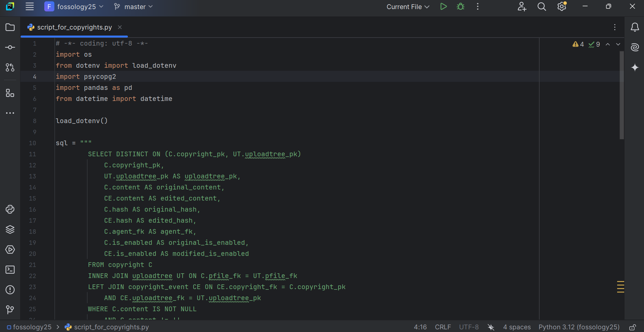Viewport: 644px width, 332px height.
Task: Open the AI sparkle tool window
Action: [x=635, y=67]
